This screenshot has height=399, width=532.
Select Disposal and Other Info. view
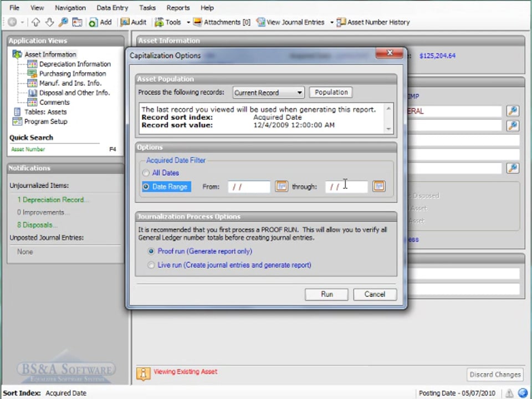(74, 93)
